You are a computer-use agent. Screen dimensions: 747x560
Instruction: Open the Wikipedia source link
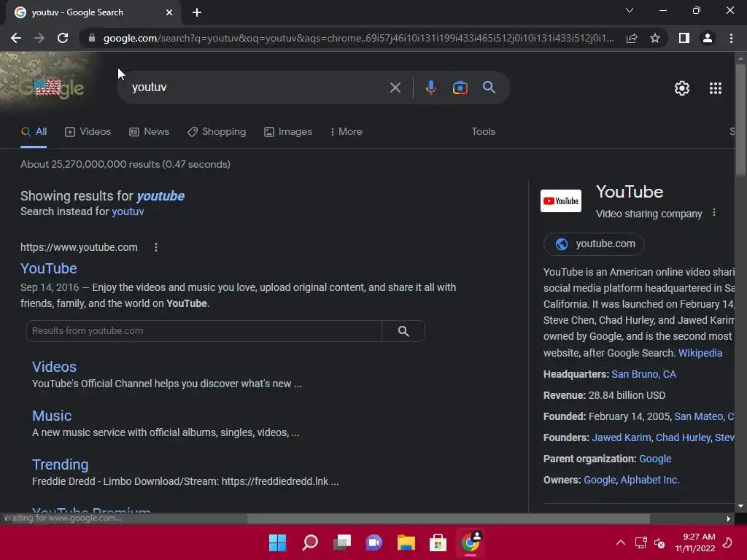pyautogui.click(x=700, y=353)
